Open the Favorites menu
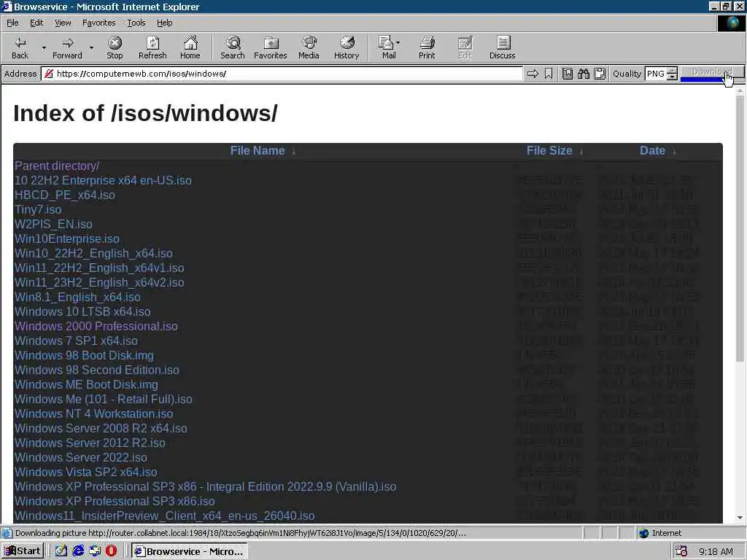Image resolution: width=747 pixels, height=560 pixels. [x=98, y=23]
